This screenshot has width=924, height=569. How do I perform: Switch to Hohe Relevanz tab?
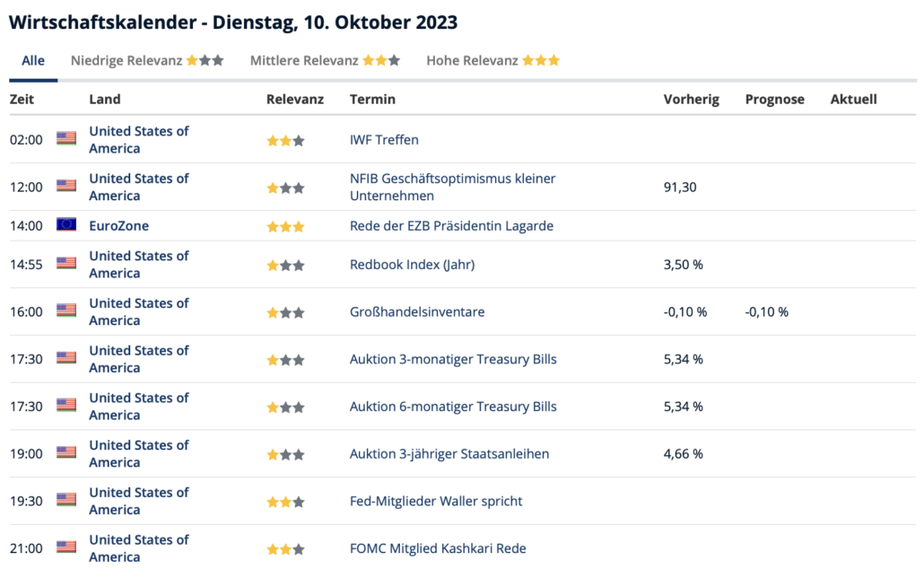(493, 61)
